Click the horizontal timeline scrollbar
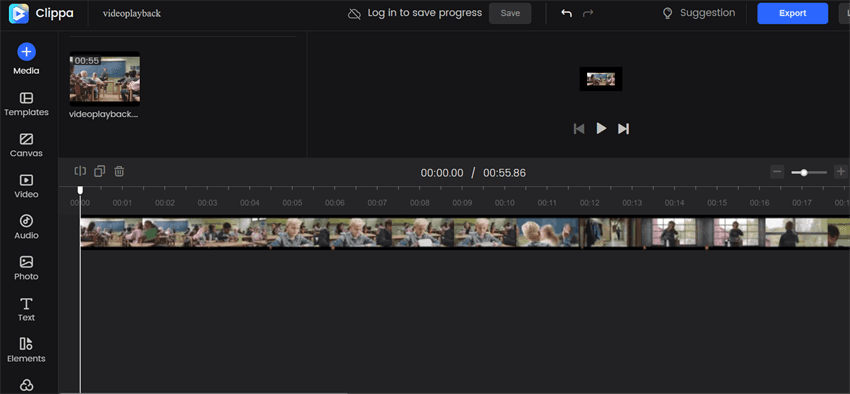This screenshot has height=394, width=850. click(x=203, y=392)
